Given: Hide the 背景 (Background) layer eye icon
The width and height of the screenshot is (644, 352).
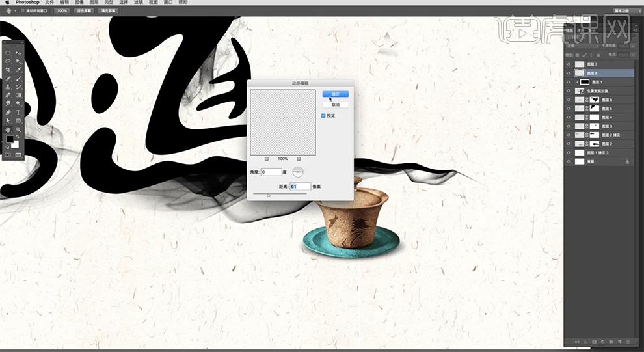Looking at the screenshot, I should click(x=569, y=162).
